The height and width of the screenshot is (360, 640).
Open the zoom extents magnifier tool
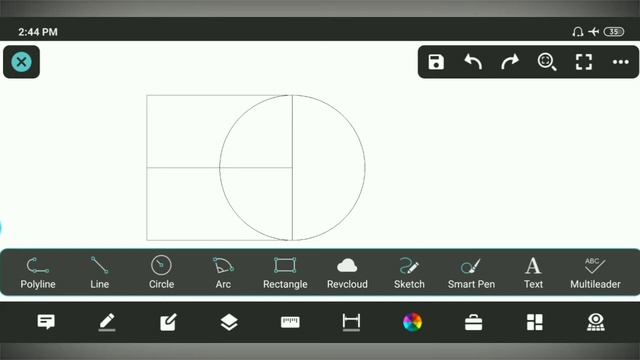click(547, 62)
